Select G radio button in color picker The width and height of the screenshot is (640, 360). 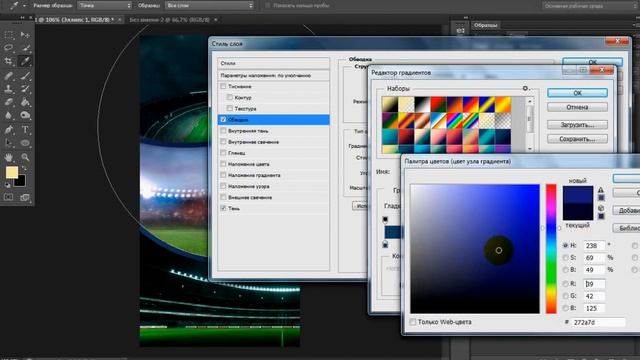565,296
